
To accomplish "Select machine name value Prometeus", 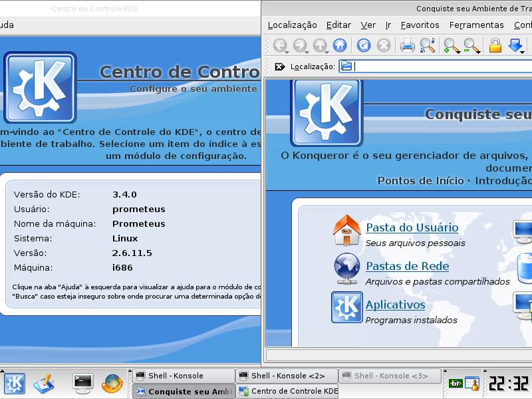I will point(139,223).
